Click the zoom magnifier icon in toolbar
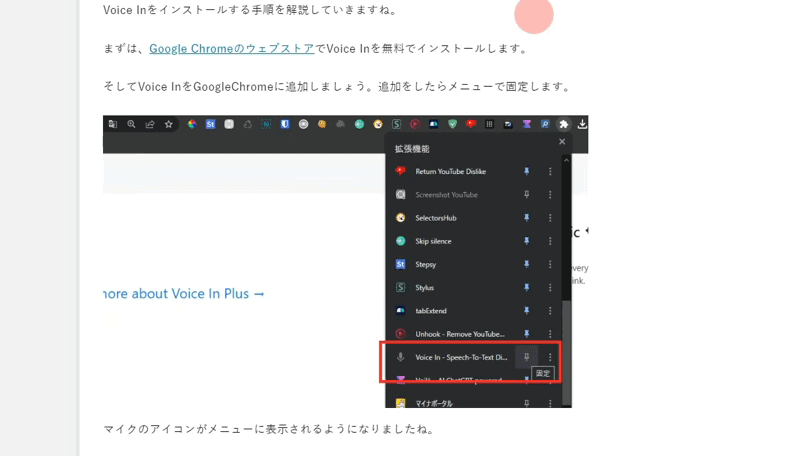This screenshot has width=810, height=456. 131,124
